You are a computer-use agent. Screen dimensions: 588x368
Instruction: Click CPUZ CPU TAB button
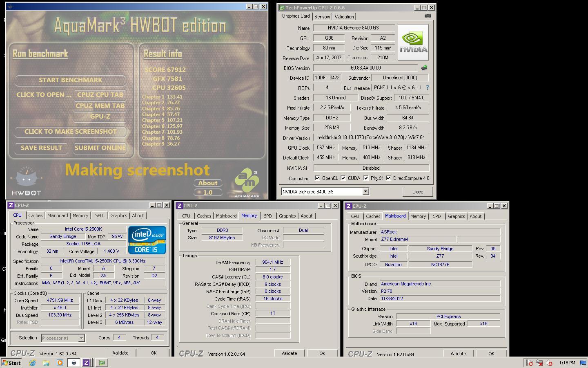click(100, 94)
